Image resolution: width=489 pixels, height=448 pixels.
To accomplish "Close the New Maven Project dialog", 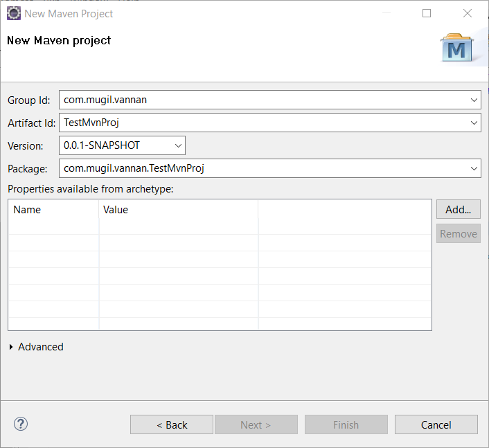I will coord(468,13).
